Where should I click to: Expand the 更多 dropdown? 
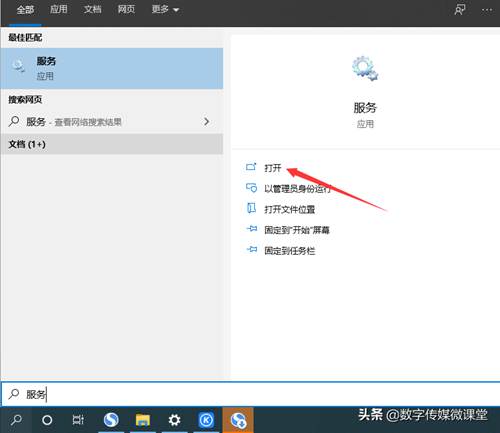[x=165, y=9]
